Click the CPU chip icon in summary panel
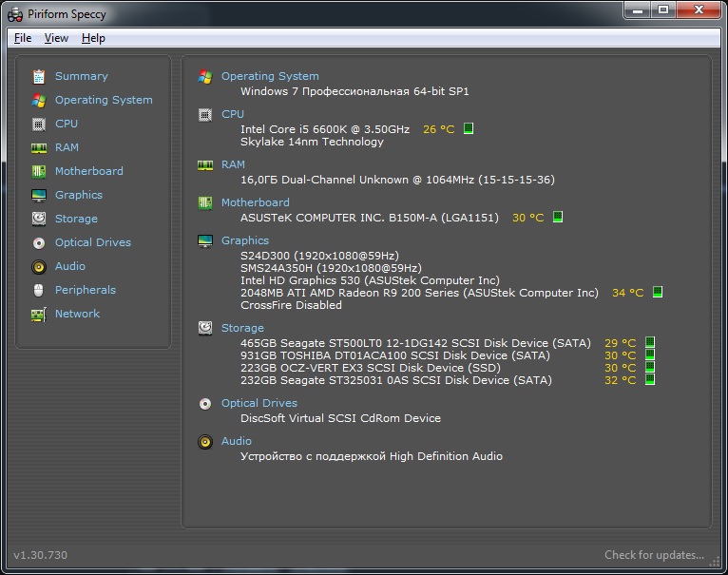Screen dimensions: 728x575 (204, 115)
